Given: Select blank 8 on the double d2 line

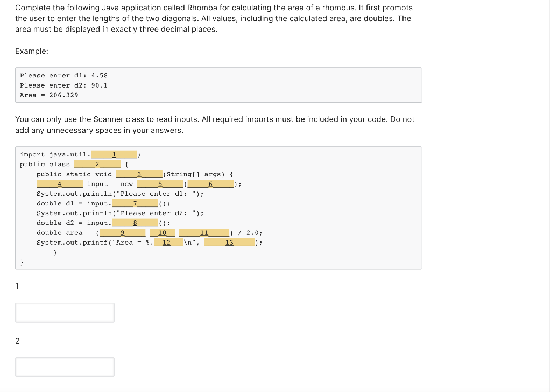Looking at the screenshot, I should click(x=136, y=223).
